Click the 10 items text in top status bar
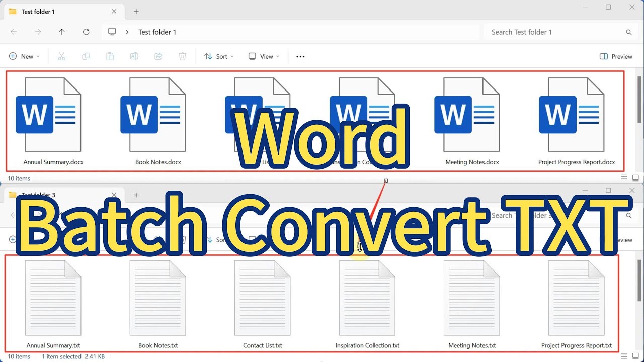 click(x=19, y=178)
